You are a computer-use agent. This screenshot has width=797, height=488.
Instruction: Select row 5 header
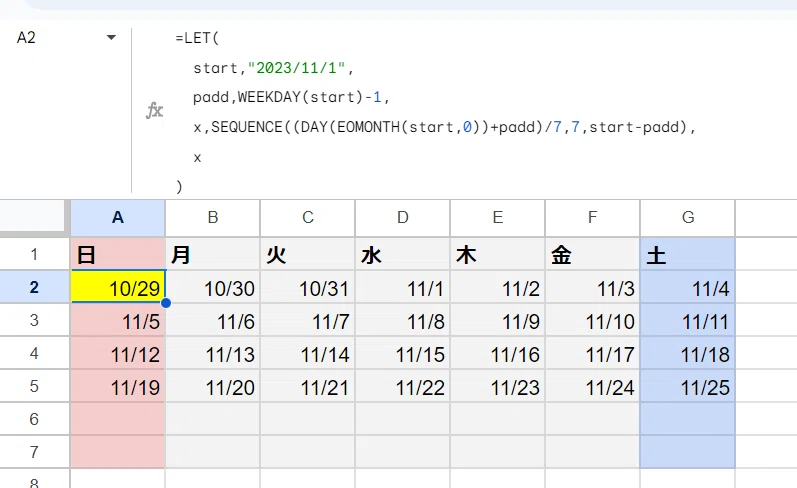coord(35,386)
